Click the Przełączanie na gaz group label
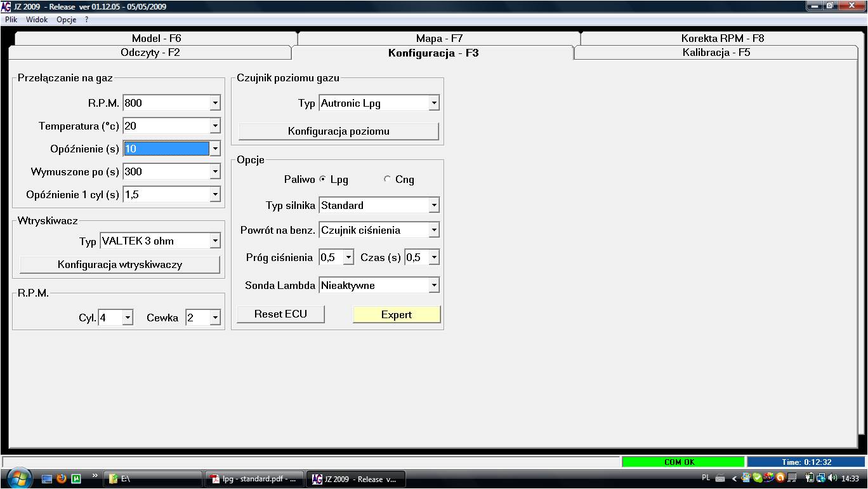Screen dimensions: 868x489 click(65, 78)
